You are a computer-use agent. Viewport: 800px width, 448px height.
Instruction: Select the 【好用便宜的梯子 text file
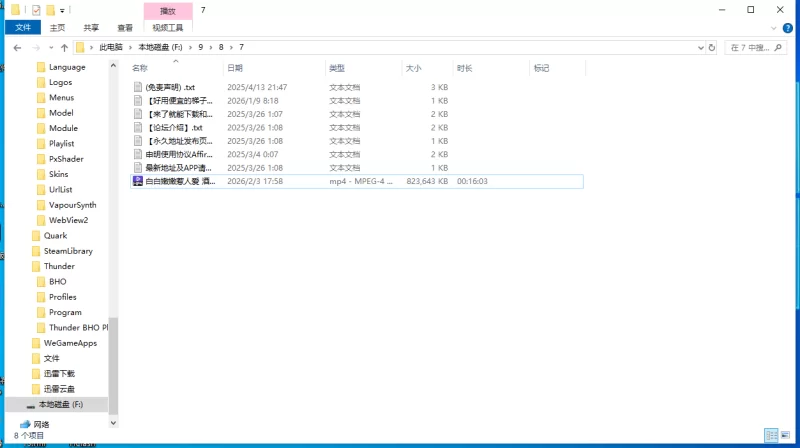(179, 101)
